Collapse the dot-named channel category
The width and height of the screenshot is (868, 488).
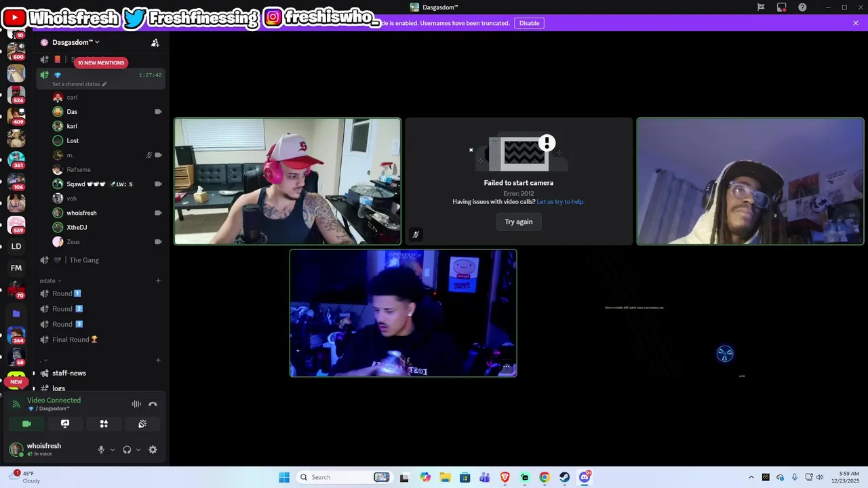(44, 360)
